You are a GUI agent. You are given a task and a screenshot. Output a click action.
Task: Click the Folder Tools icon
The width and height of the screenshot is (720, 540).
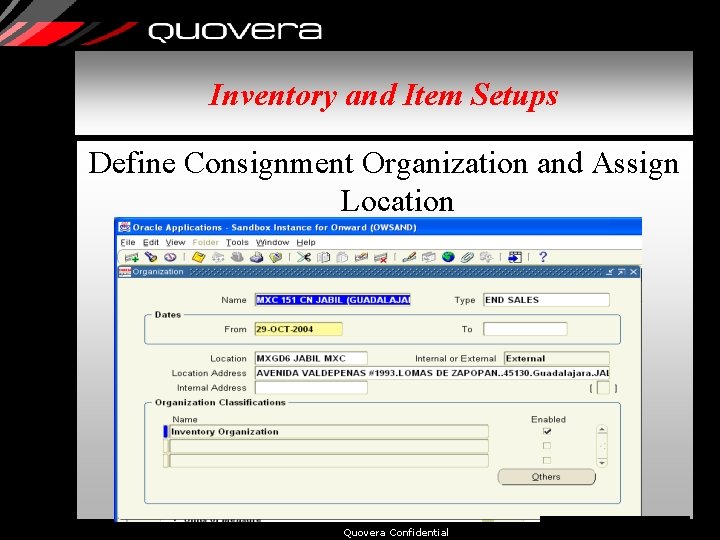[x=486, y=257]
